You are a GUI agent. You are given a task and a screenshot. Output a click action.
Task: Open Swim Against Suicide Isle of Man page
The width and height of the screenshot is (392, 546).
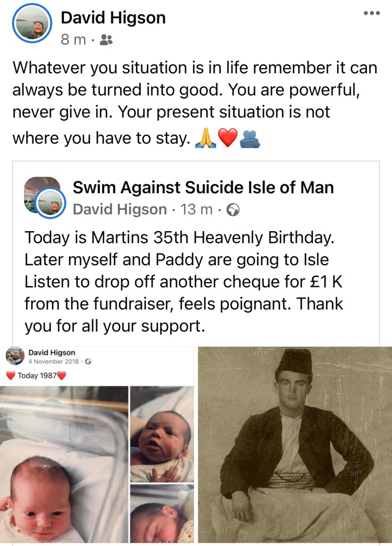203,187
